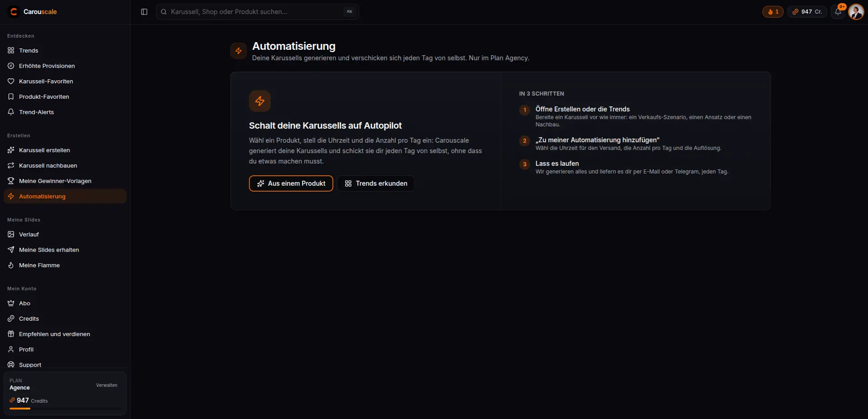The height and width of the screenshot is (419, 868).
Task: Click the Produkt-Favoriten bookmark icon
Action: tap(11, 96)
